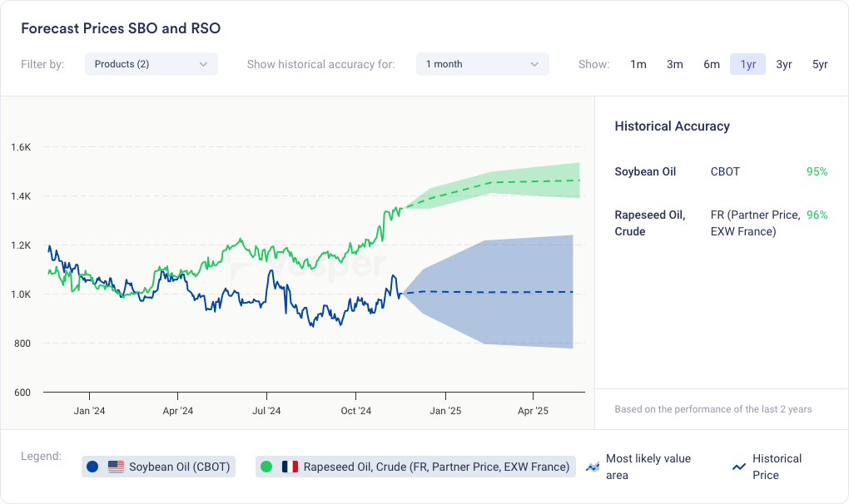This screenshot has height=504, width=849.
Task: Click the French flag icon in legend
Action: coord(290,467)
